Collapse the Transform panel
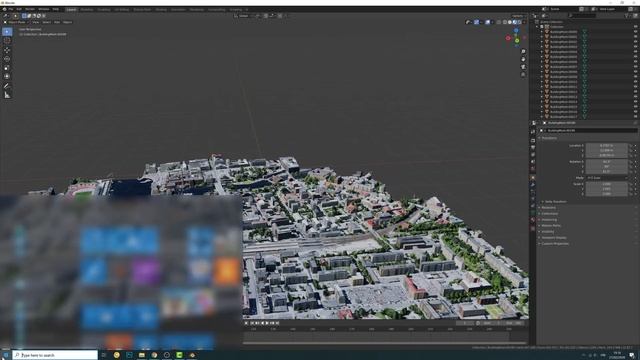Image resolution: width=640 pixels, height=360 pixels. (x=549, y=138)
